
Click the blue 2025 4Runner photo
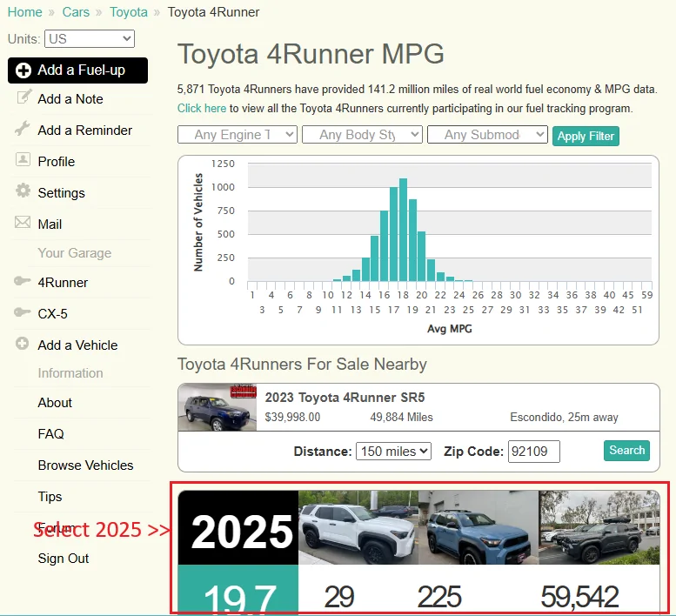tap(479, 527)
